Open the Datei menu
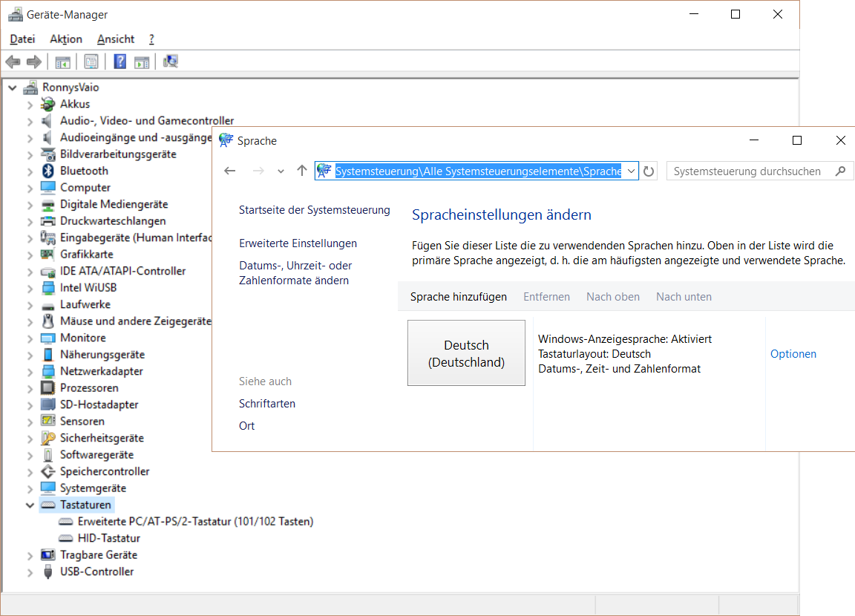The width and height of the screenshot is (855, 616). pos(22,39)
